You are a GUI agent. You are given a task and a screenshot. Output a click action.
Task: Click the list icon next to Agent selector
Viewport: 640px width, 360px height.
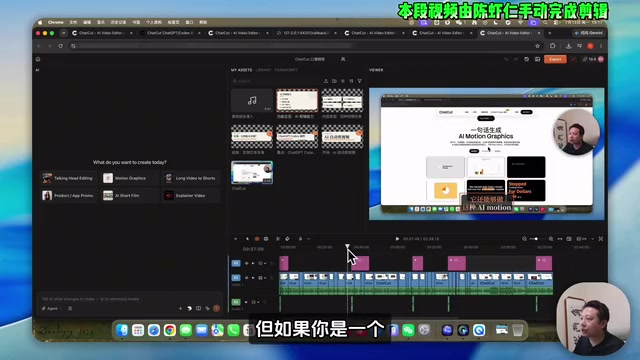[70, 309]
